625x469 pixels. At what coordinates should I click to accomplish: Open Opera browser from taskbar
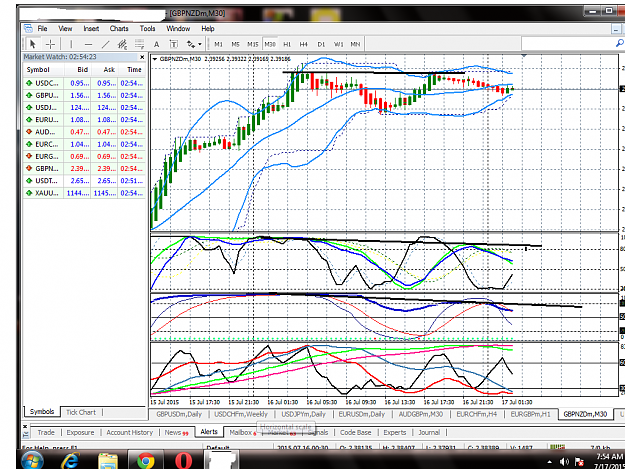coord(183,461)
